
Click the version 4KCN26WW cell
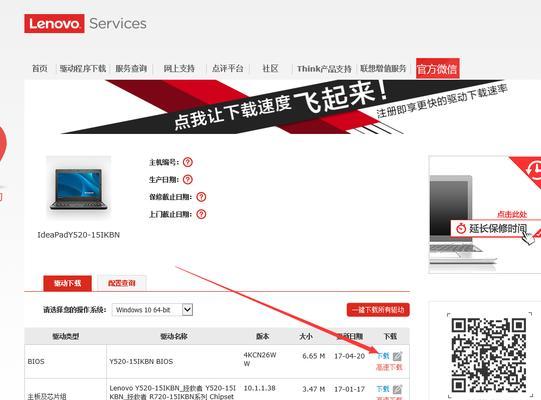point(260,359)
